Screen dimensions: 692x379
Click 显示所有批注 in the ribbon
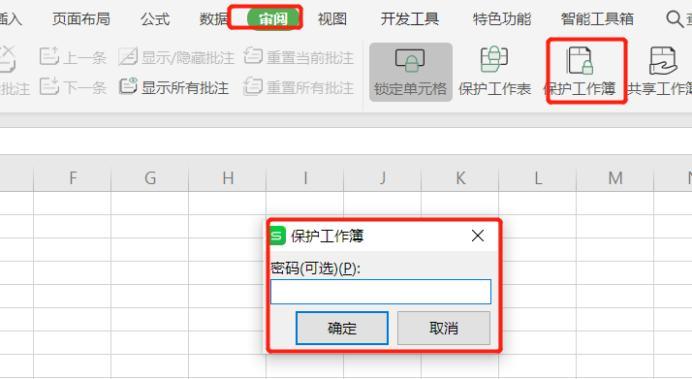pyautogui.click(x=174, y=86)
